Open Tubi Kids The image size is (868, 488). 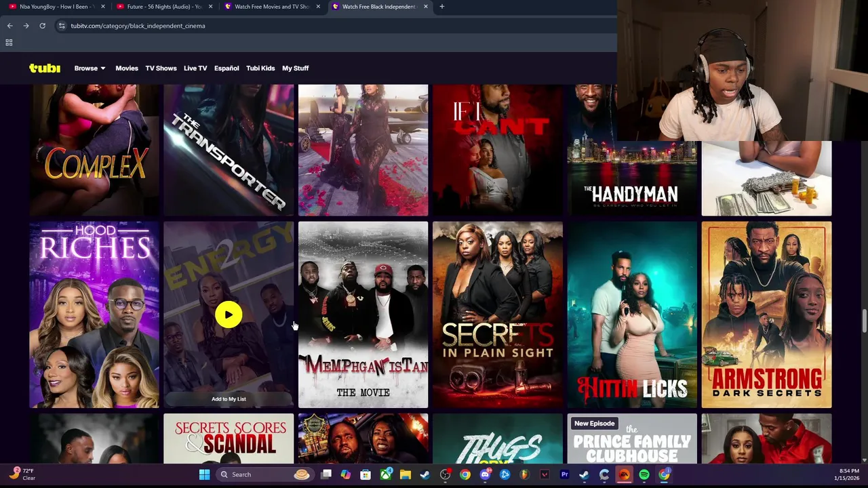260,68
